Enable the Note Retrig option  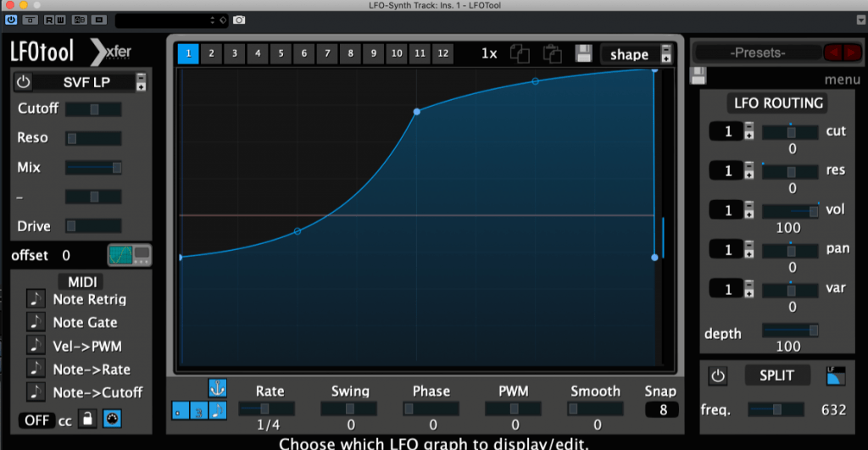[36, 298]
